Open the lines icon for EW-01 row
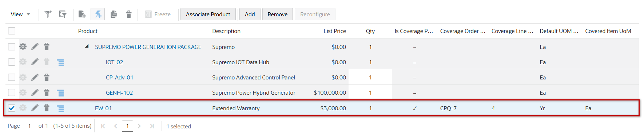644x136 pixels. pyautogui.click(x=61, y=108)
